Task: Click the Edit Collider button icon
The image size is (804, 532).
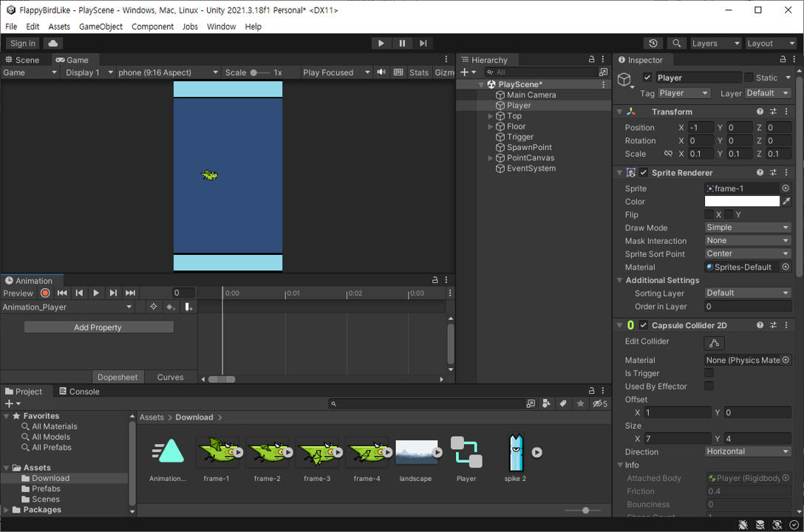Action: click(x=715, y=343)
